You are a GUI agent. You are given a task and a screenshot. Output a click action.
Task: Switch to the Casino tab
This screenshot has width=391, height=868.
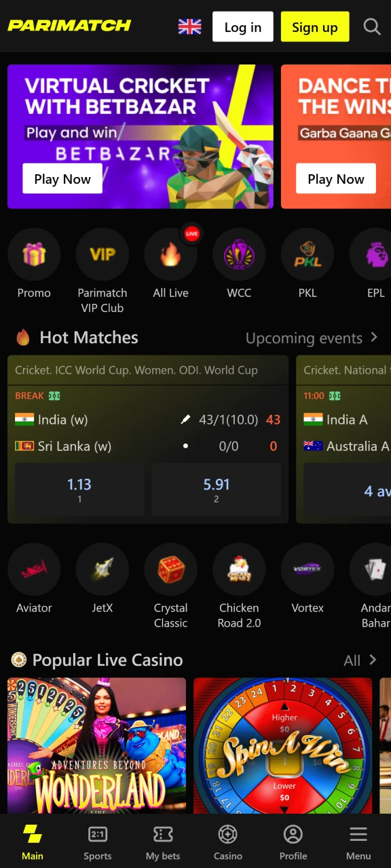pyautogui.click(x=228, y=842)
